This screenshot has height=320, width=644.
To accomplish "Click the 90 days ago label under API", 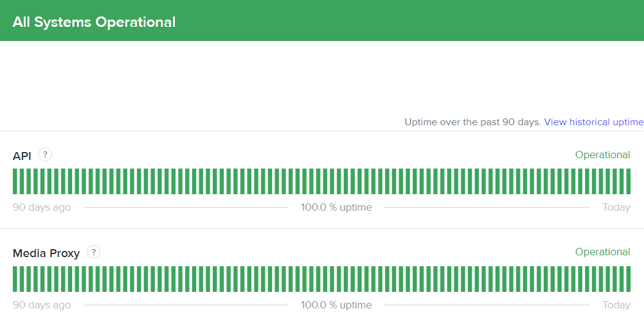I will coord(42,208).
